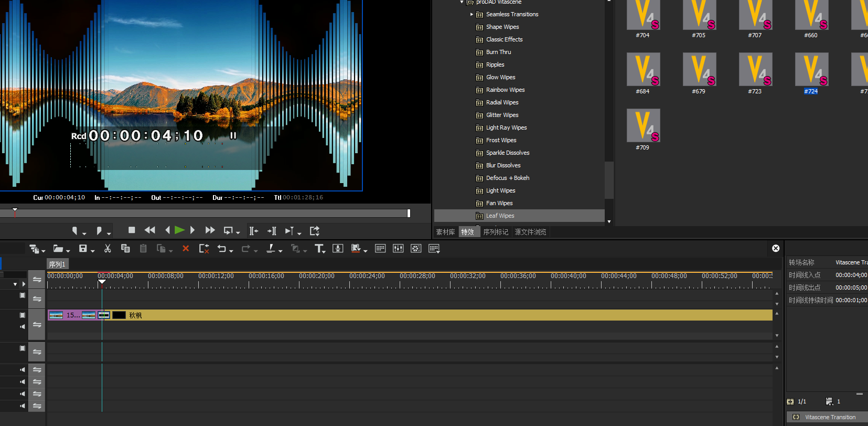Jump to previous edit point
Screen dimensions: 868x426
[x=254, y=231]
